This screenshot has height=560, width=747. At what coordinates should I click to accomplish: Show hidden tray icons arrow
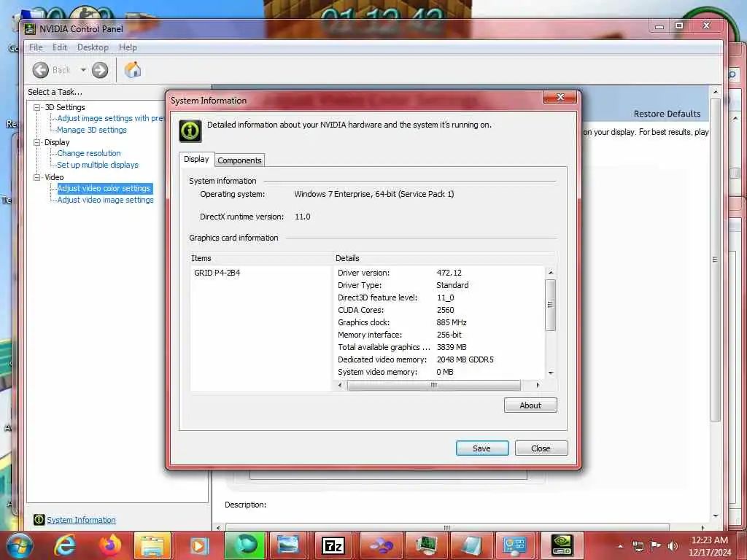[x=620, y=546]
